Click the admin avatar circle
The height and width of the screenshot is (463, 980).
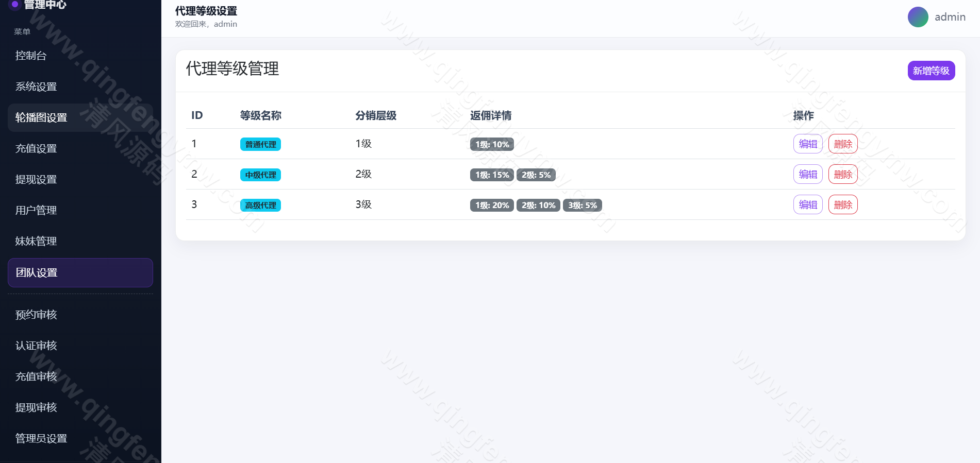point(918,17)
